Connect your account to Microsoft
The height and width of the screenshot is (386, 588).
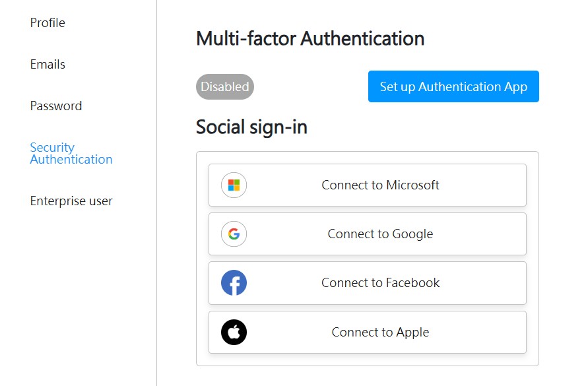(x=380, y=185)
